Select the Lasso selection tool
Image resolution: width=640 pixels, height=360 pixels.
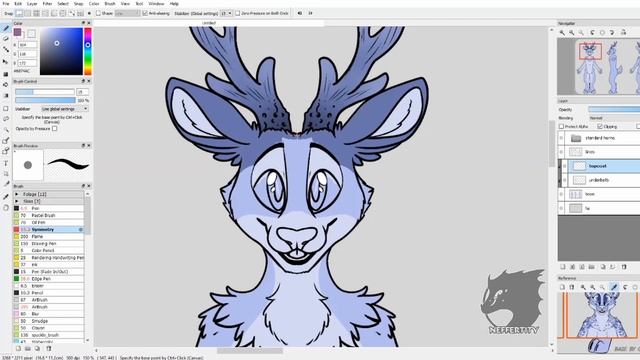point(6,119)
